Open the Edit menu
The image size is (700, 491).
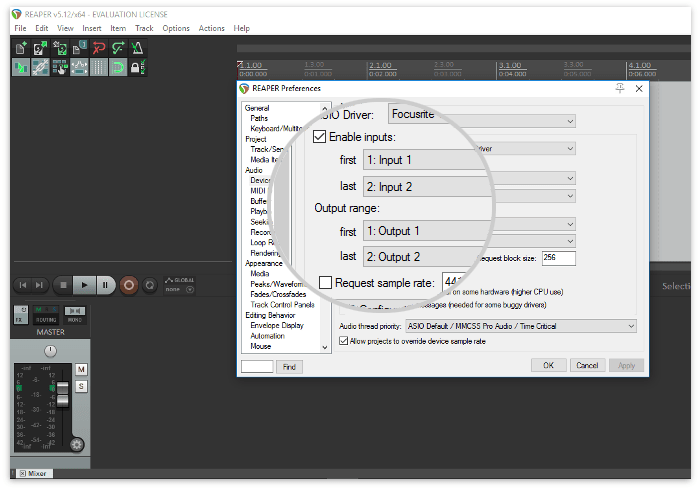(x=42, y=28)
